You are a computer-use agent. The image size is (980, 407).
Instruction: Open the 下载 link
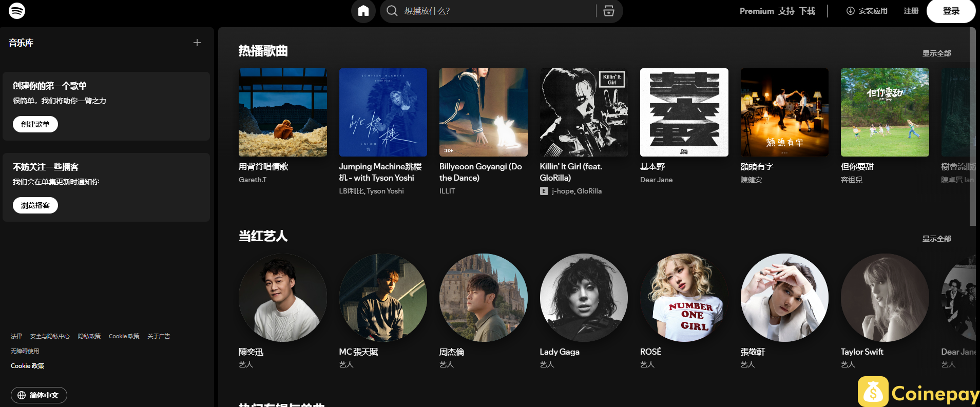[807, 11]
